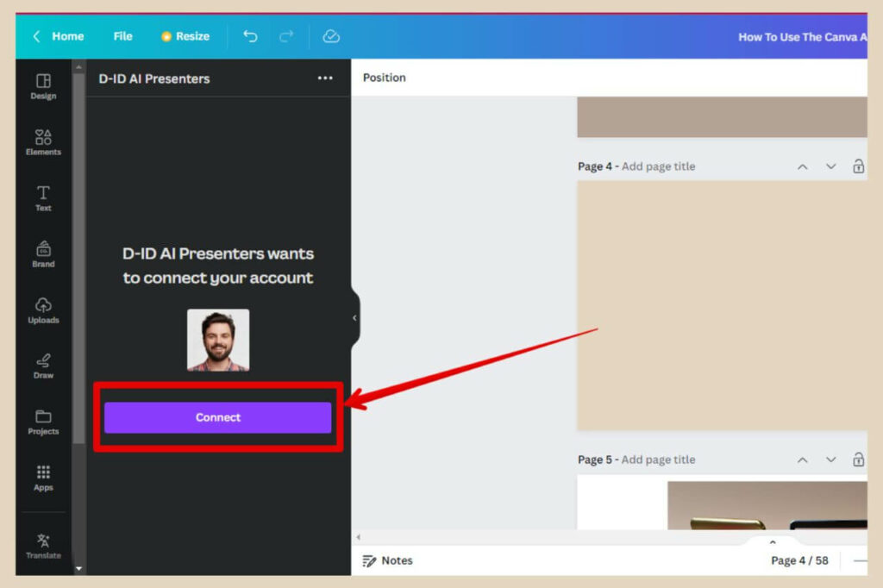Open the Brand sidebar tab
Screen dimensions: 883x588
[43, 254]
